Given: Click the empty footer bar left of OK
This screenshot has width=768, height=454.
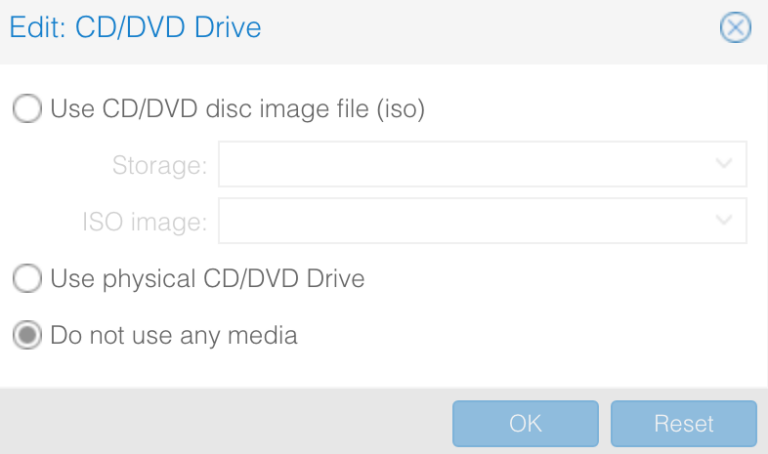Looking at the screenshot, I should pos(220,422).
